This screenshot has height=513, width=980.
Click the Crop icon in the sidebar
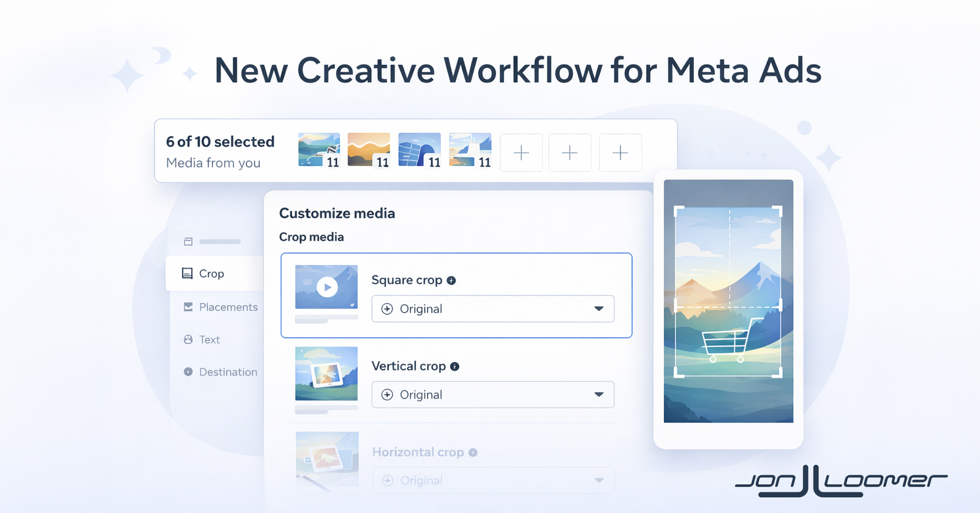(187, 274)
